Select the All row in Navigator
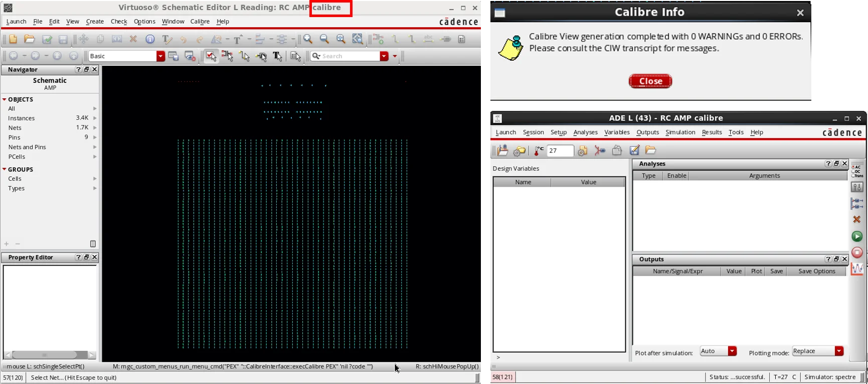 [x=50, y=108]
